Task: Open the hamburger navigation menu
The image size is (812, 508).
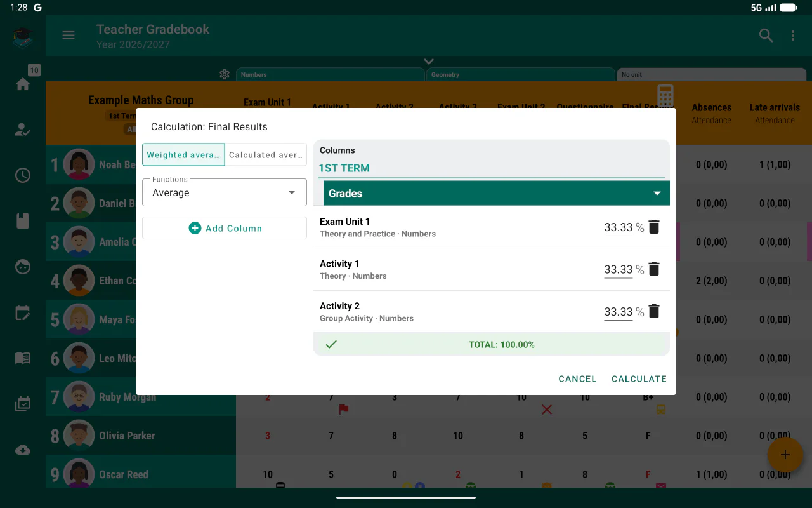Action: click(69, 36)
